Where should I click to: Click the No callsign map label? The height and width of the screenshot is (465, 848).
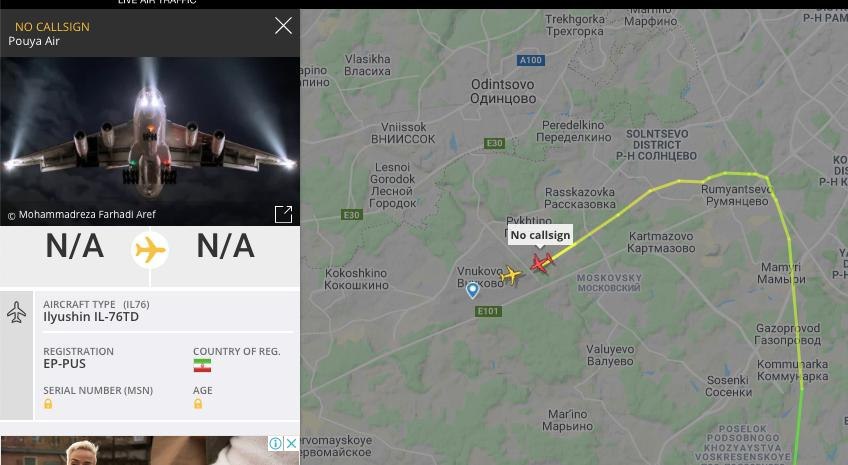tap(540, 235)
